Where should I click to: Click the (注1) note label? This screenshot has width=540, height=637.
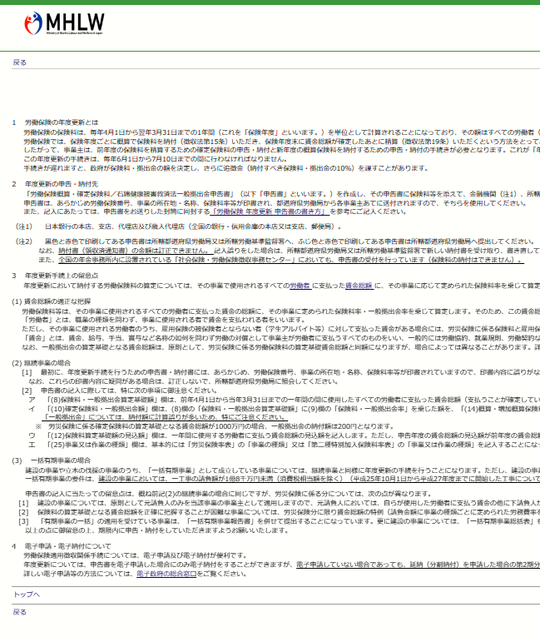[24, 226]
